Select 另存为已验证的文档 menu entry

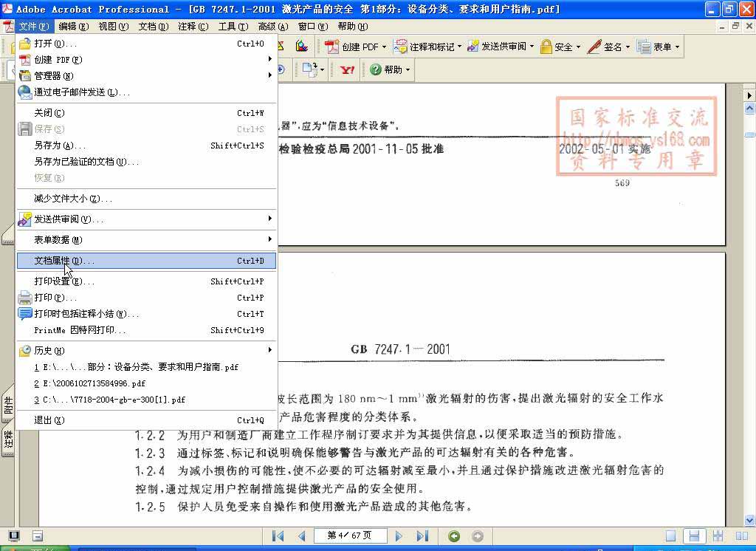pyautogui.click(x=147, y=162)
